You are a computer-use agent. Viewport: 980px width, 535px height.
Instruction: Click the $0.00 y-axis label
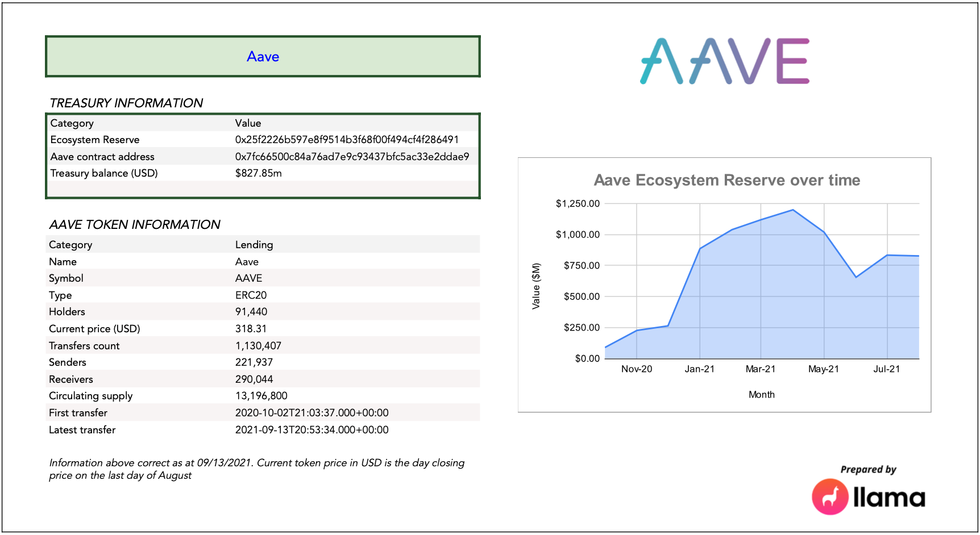[x=587, y=358]
